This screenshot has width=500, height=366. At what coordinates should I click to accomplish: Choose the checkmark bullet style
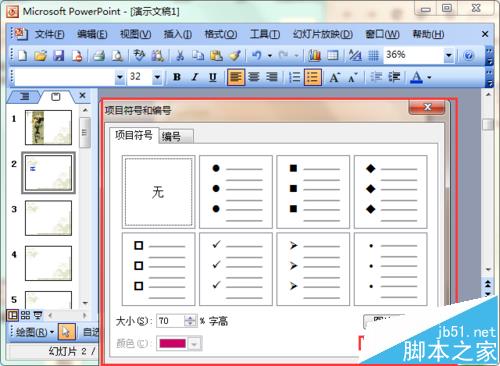pyautogui.click(x=236, y=269)
